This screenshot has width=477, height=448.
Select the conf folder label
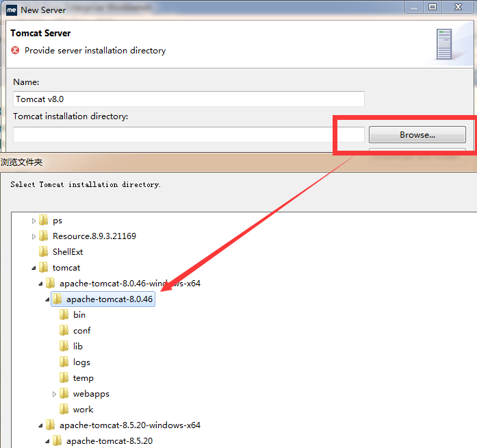[x=82, y=331]
